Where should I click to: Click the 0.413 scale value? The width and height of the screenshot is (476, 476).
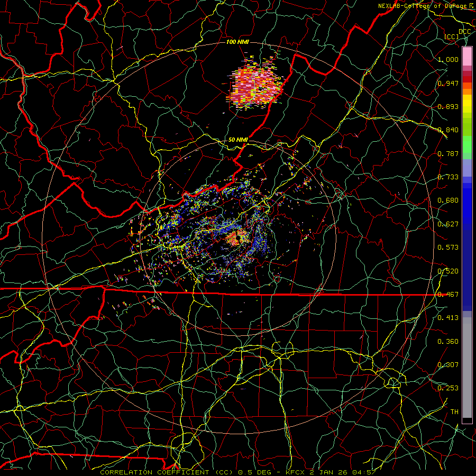(448, 318)
